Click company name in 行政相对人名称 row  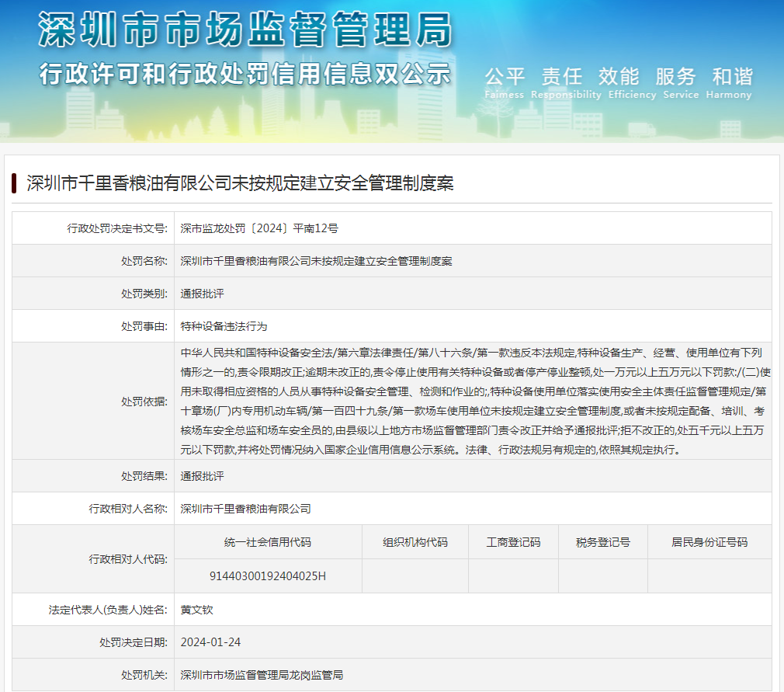pyautogui.click(x=245, y=509)
